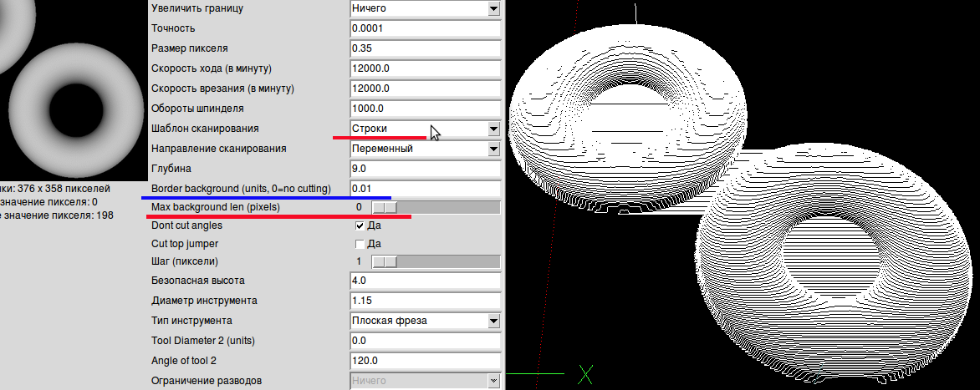
Task: Edit the Скорость врезания field
Action: click(x=426, y=88)
